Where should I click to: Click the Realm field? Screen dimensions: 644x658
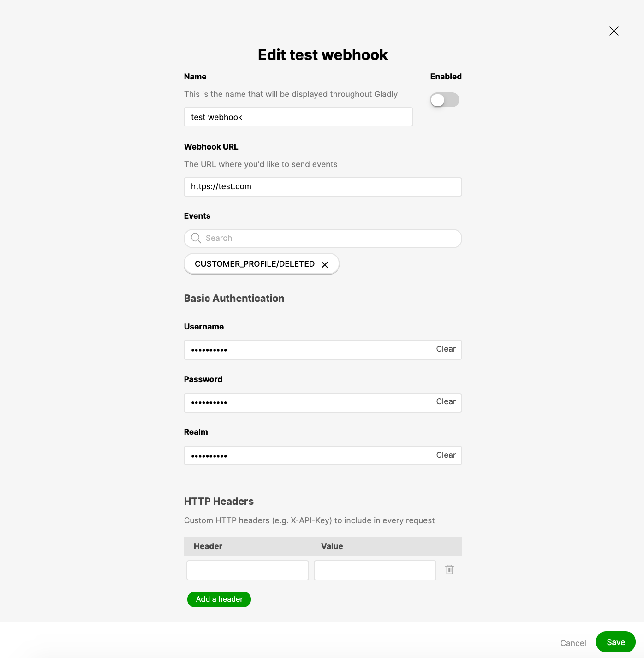coord(304,455)
